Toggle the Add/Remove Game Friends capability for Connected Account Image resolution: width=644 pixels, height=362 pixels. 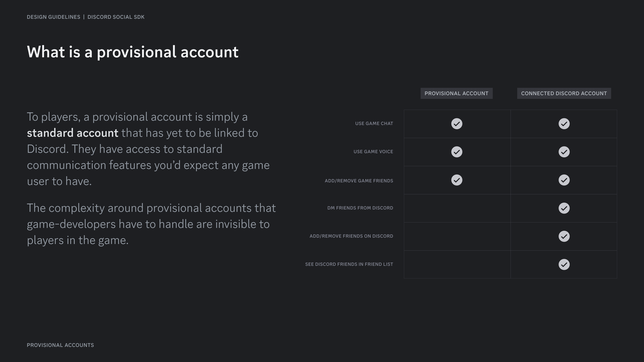564,180
